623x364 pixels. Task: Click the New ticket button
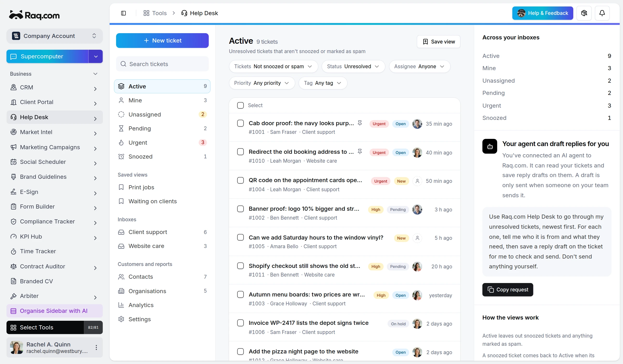coord(162,41)
